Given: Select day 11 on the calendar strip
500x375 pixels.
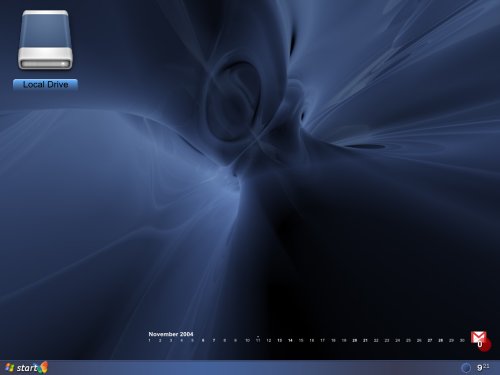Looking at the screenshot, I should [x=258, y=340].
